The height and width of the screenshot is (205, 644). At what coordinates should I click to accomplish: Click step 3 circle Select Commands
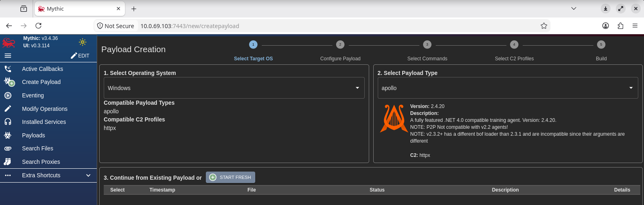point(427,44)
